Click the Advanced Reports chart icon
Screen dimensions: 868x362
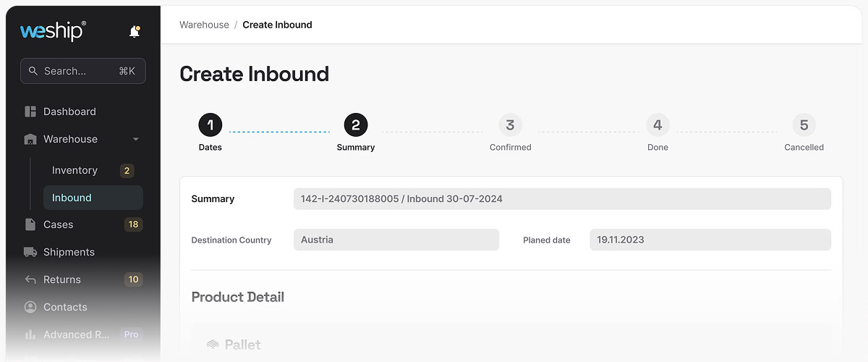30,334
